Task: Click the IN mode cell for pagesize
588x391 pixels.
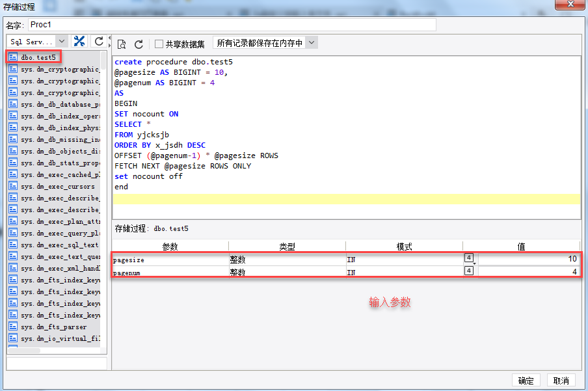Action: [405, 260]
